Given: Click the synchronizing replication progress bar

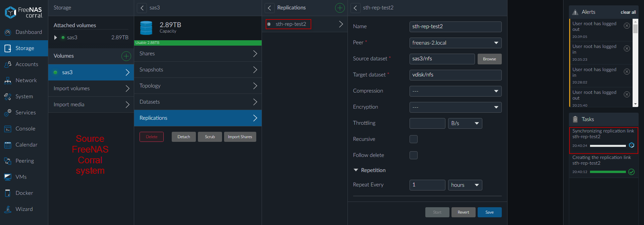Looking at the screenshot, I should (x=607, y=146).
